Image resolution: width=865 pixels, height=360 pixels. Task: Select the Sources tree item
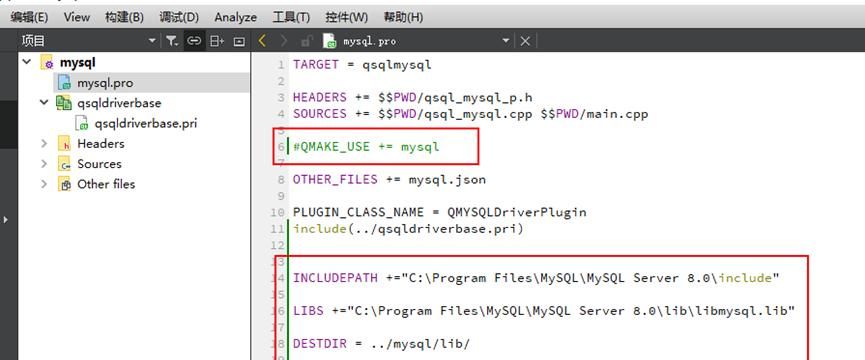99,164
